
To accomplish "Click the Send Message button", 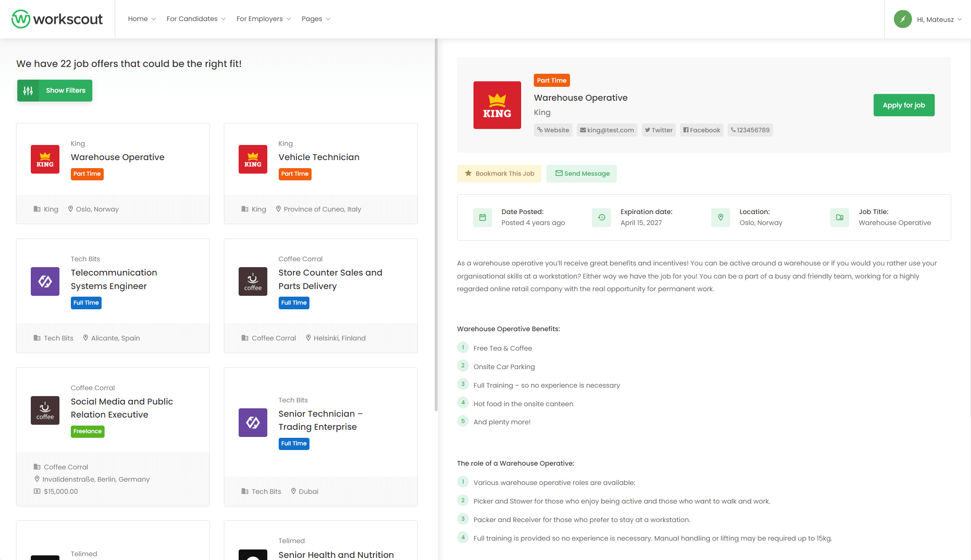I will [581, 174].
